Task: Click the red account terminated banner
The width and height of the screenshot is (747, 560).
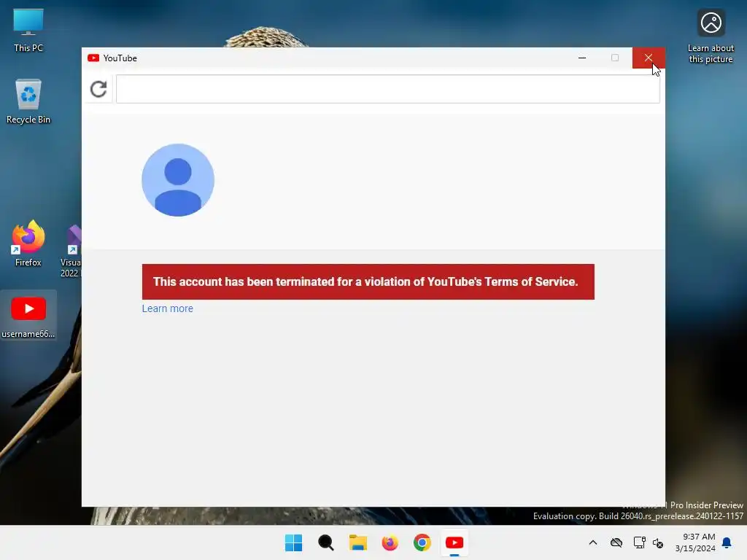Action: [368, 282]
